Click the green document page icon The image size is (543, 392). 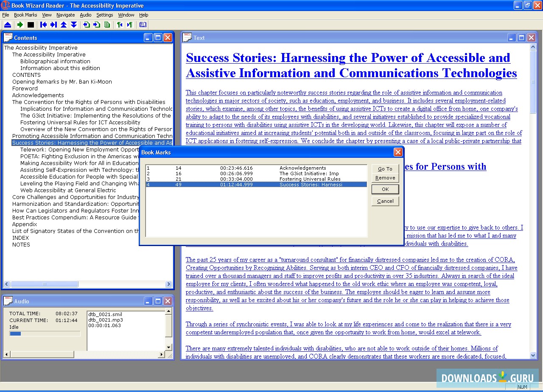[x=107, y=25]
